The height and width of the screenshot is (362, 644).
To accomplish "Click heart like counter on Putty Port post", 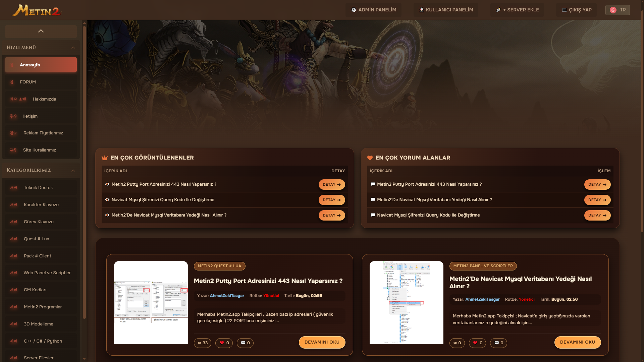I will [x=224, y=343].
